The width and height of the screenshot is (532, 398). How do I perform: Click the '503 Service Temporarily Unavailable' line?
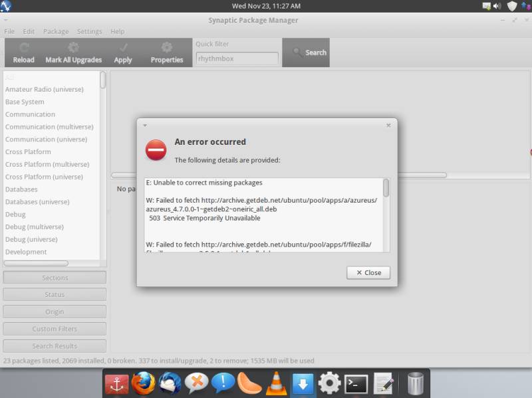[x=205, y=218]
